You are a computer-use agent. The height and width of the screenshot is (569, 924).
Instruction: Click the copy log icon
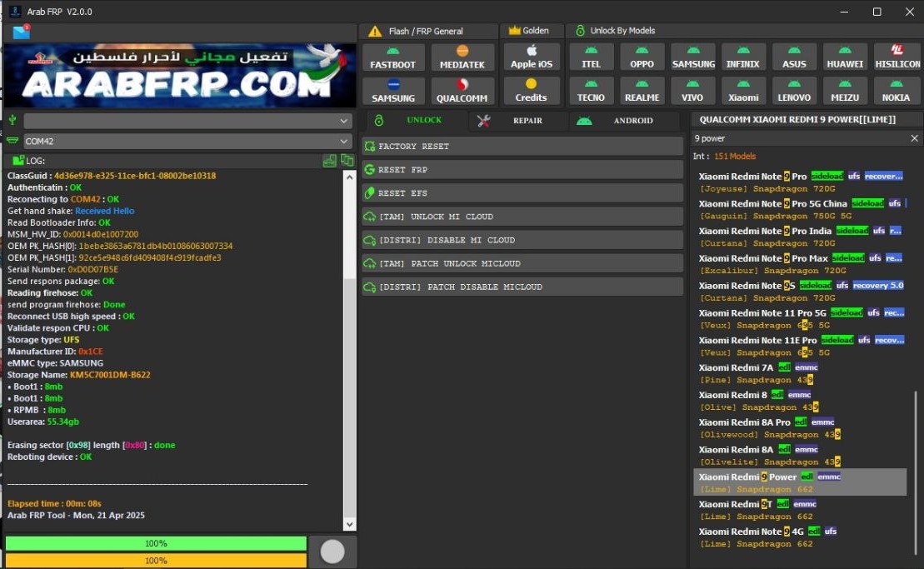(x=347, y=160)
